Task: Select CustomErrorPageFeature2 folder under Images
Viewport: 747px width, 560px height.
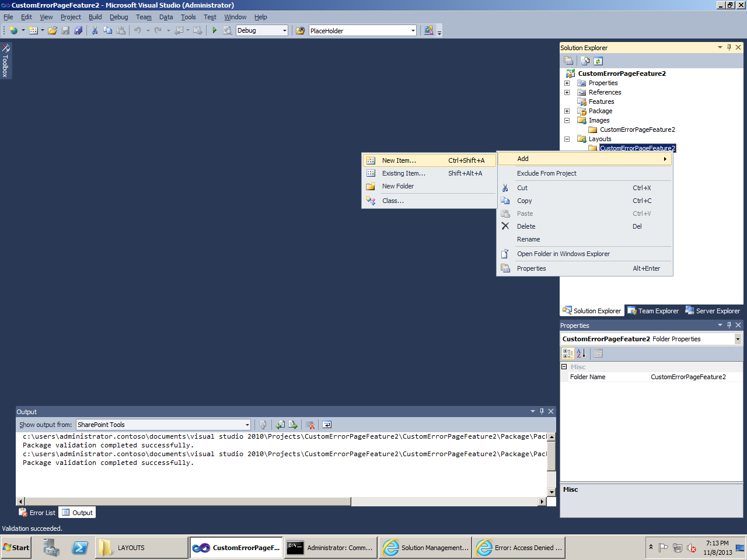Action: (637, 129)
